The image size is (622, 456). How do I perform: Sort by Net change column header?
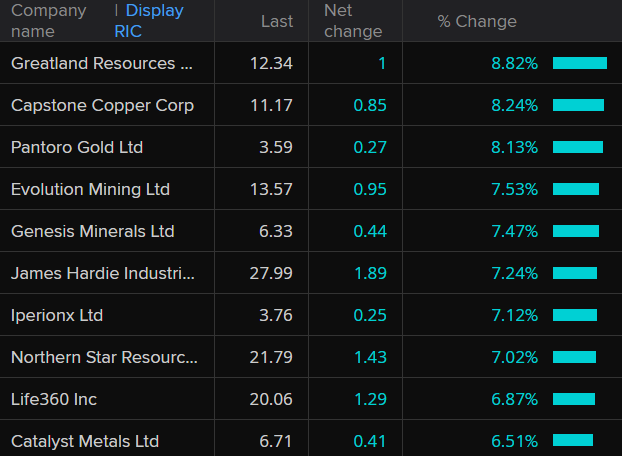point(353,21)
